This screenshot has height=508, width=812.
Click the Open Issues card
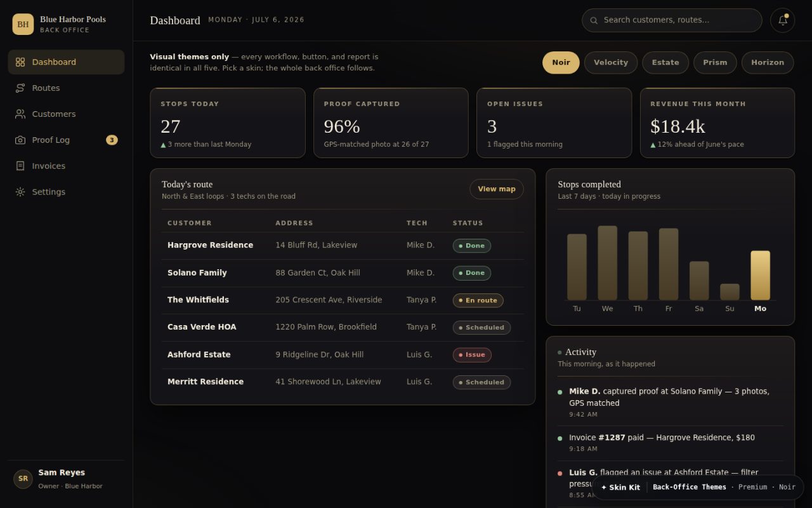point(554,123)
